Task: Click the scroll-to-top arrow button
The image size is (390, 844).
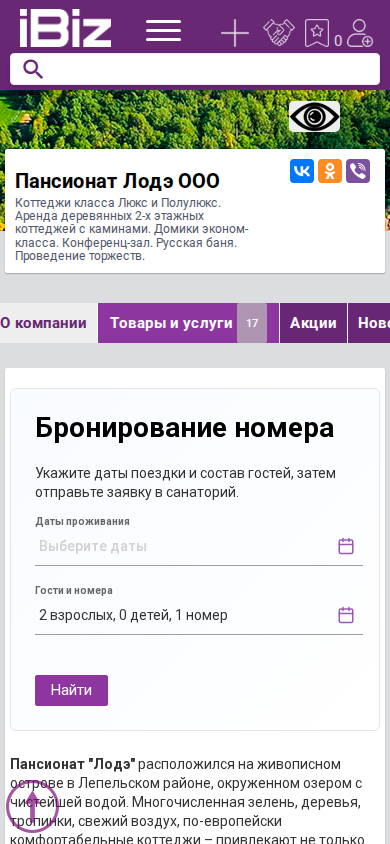Action: tap(32, 806)
